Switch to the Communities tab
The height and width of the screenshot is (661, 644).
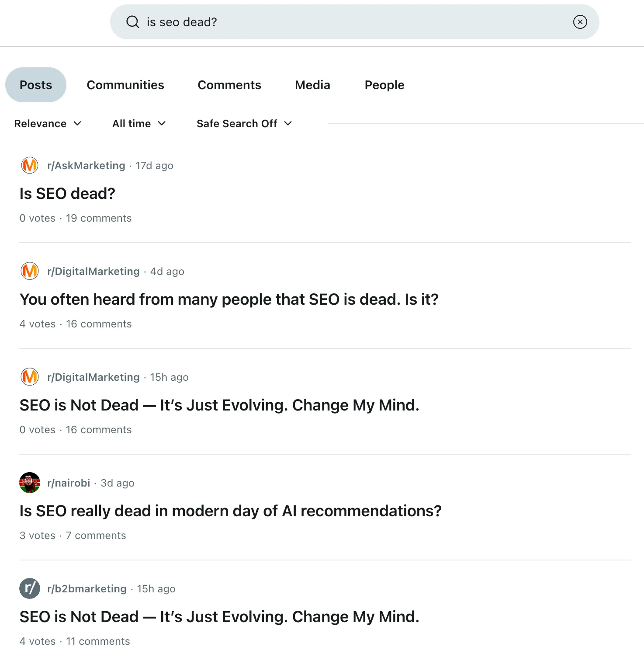tap(125, 85)
